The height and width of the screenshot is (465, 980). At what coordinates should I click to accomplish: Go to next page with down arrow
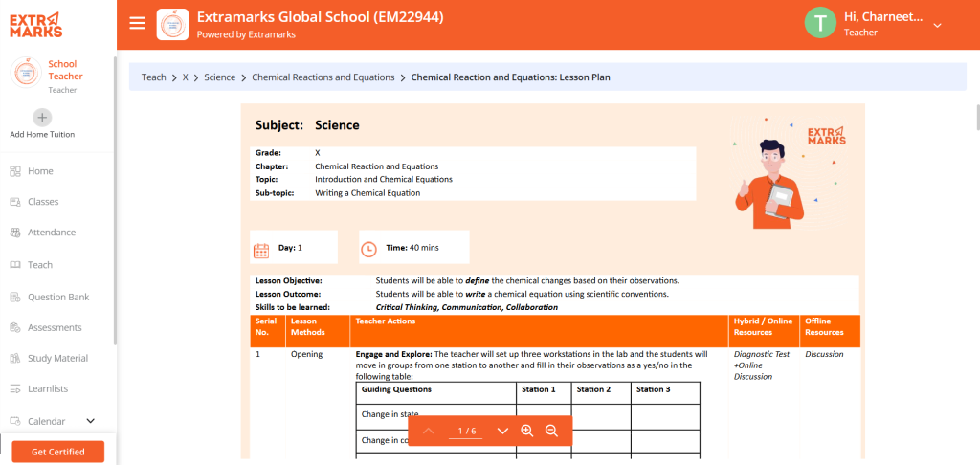click(501, 431)
